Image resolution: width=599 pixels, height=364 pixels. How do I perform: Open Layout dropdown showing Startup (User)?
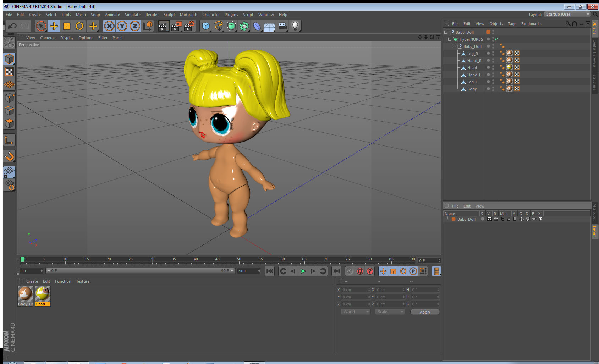point(568,14)
